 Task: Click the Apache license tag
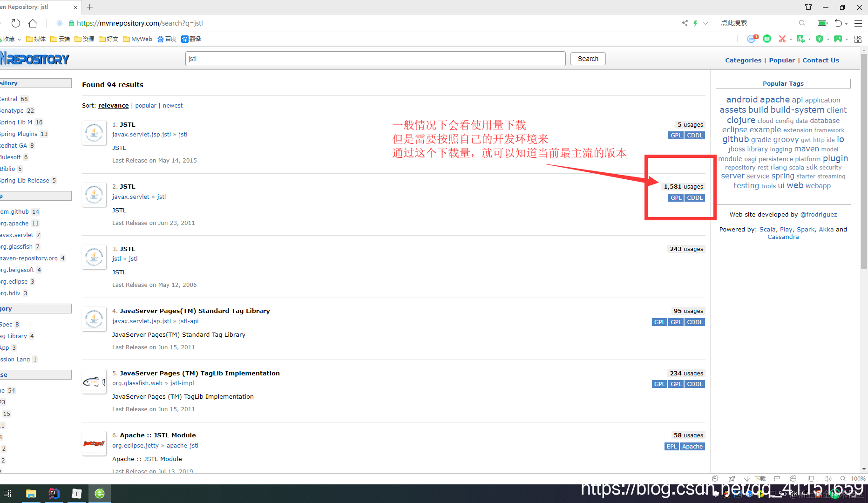692,446
